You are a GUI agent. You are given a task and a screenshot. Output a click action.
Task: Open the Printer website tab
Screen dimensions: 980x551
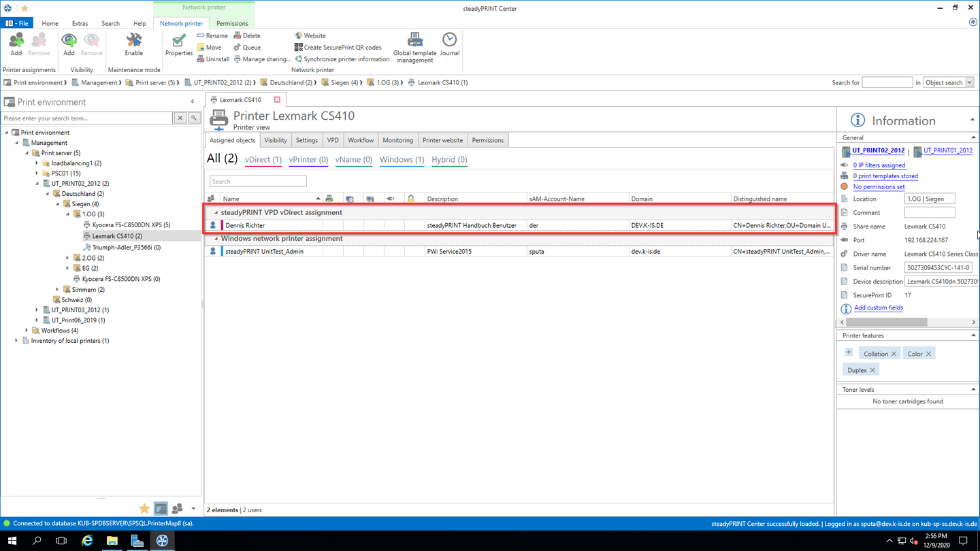(442, 140)
